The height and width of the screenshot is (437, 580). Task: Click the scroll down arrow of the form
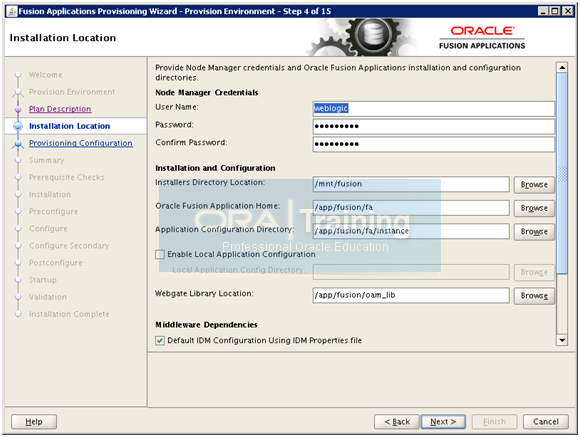pyautogui.click(x=562, y=340)
